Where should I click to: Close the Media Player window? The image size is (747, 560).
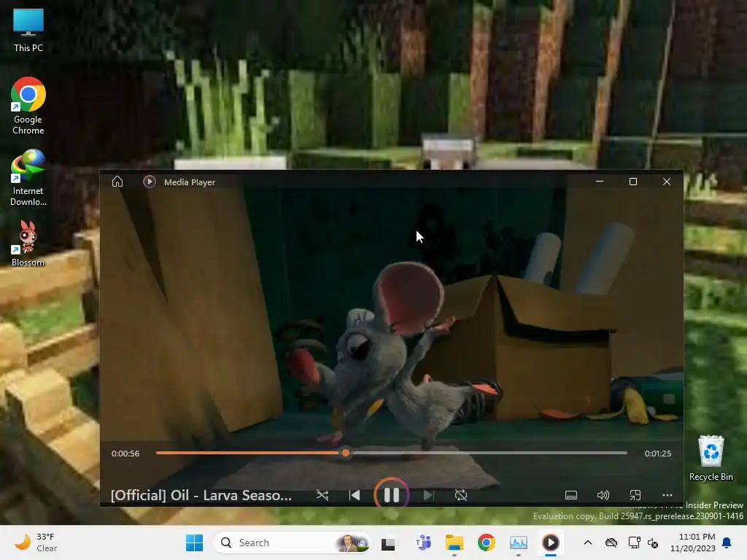tap(667, 182)
